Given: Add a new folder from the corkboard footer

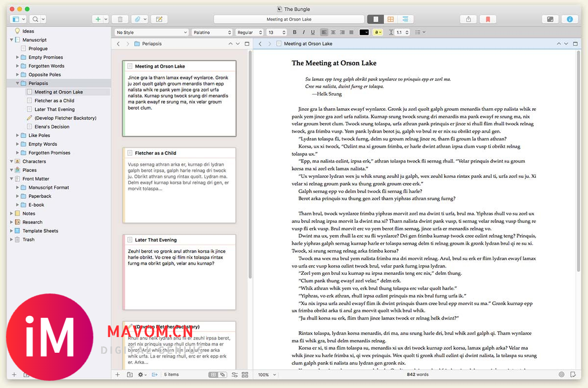Looking at the screenshot, I should pos(130,375).
